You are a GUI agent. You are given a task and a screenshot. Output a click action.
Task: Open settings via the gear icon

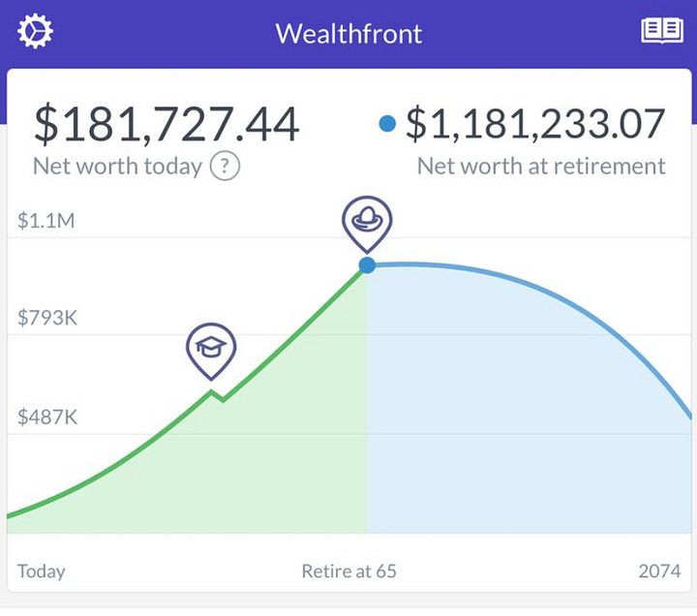tap(35, 31)
